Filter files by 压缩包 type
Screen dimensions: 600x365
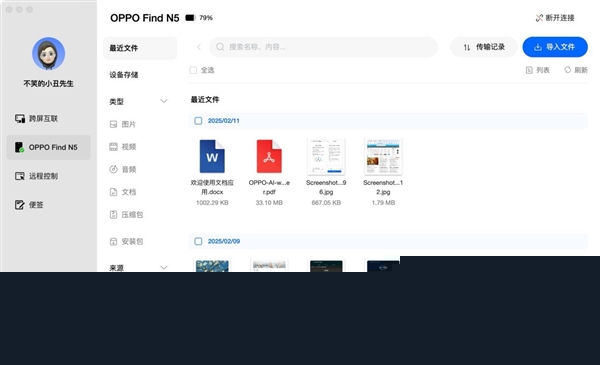point(126,214)
